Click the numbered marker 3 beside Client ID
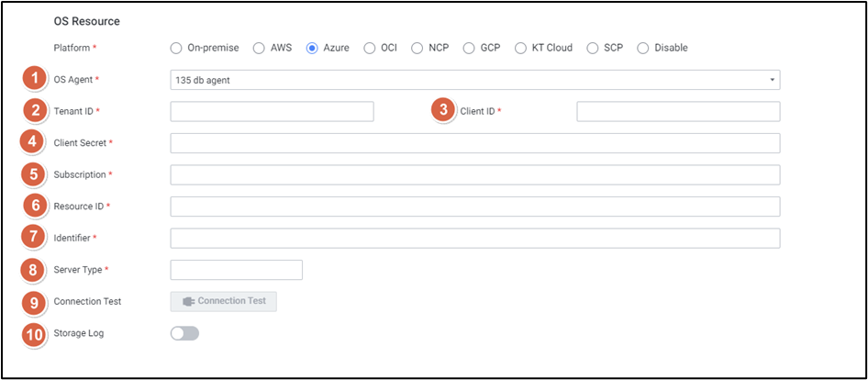 [x=443, y=111]
